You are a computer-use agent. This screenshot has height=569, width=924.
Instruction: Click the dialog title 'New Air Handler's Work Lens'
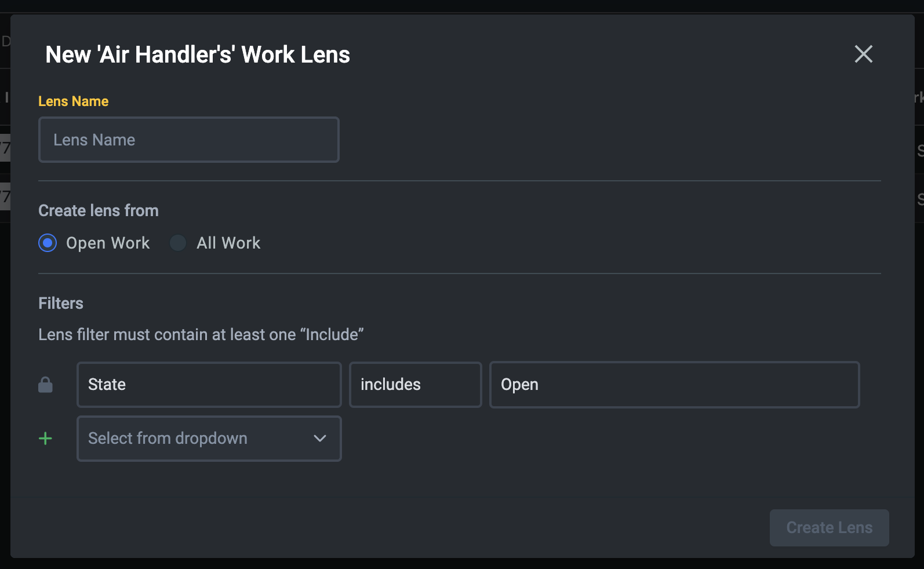coord(198,55)
